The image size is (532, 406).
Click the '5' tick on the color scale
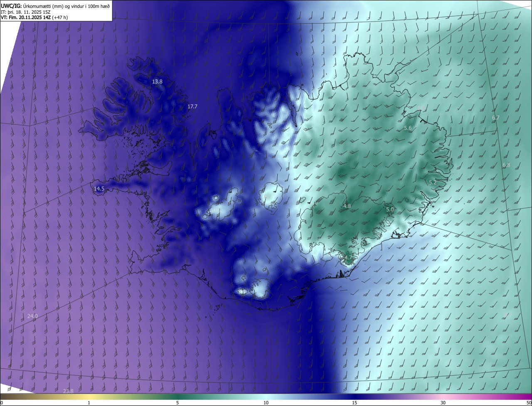177,403
